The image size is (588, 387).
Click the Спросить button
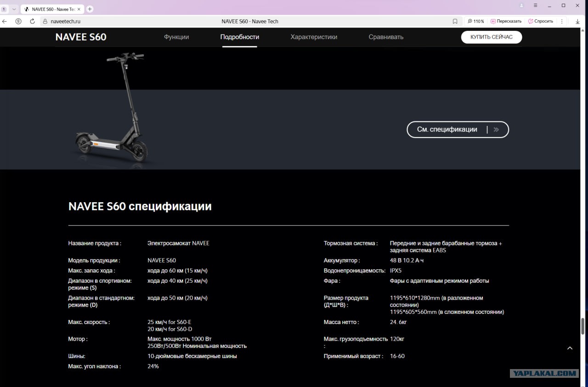[x=541, y=21]
